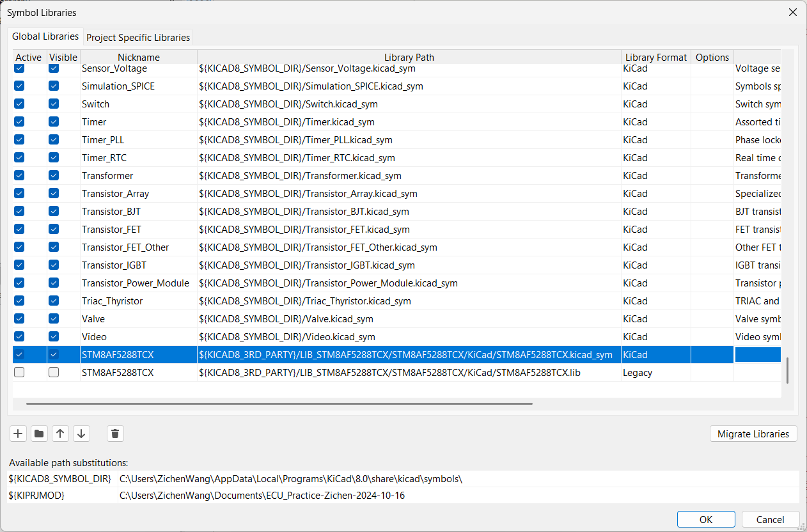Toggle Visible checkbox for Timer_RTC library
The width and height of the screenshot is (807, 532).
(54, 157)
